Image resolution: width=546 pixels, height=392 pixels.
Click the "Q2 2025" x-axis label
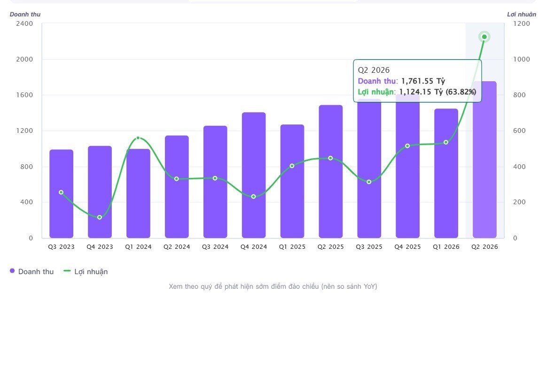click(x=331, y=247)
